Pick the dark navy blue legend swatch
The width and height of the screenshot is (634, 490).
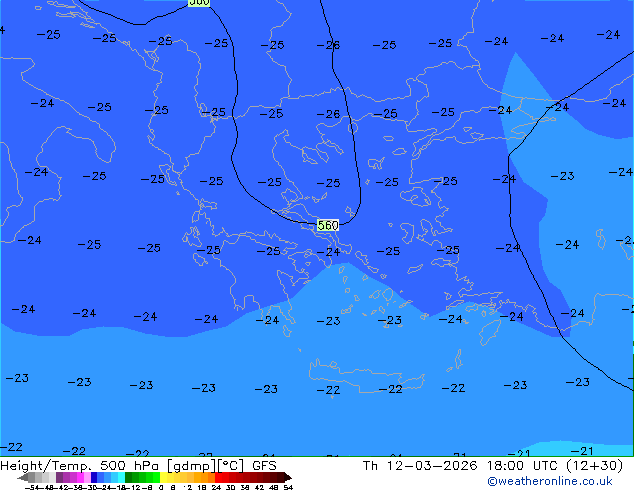[94, 477]
